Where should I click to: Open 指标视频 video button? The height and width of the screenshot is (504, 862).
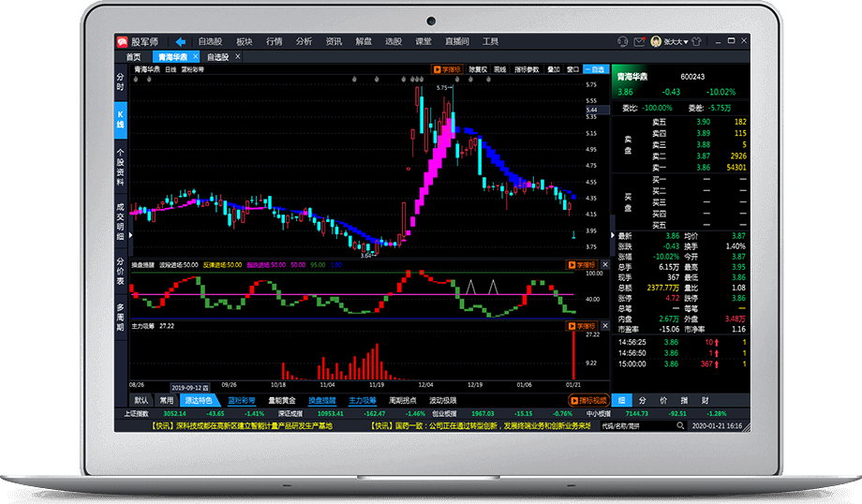pos(587,400)
